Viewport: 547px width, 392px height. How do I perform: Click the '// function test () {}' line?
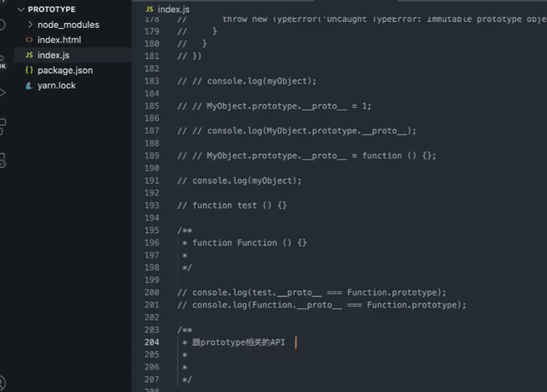click(232, 205)
